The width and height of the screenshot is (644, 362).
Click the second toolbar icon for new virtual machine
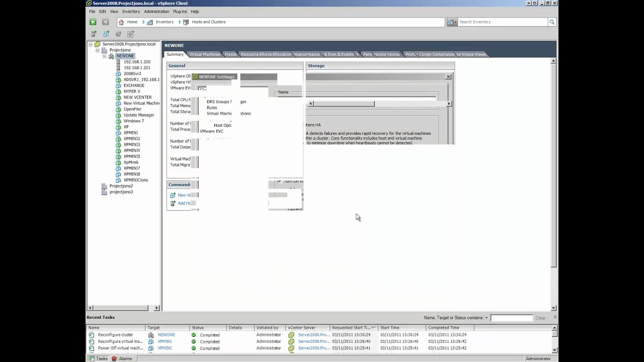[x=106, y=34]
